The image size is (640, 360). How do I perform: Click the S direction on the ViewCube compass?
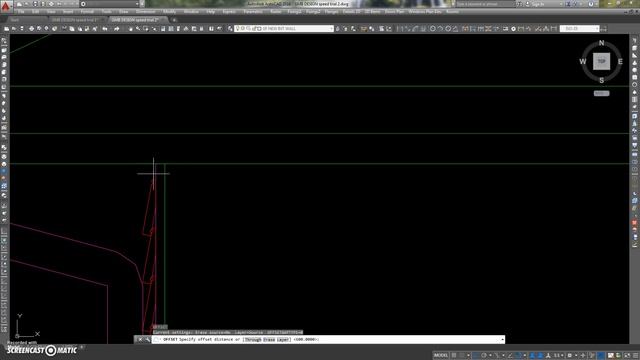[601, 80]
